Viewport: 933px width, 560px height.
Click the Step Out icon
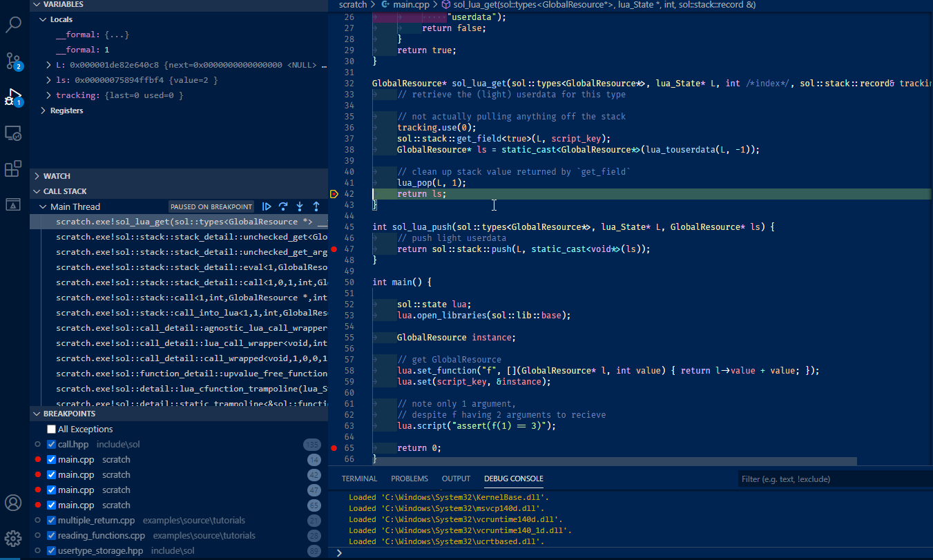[x=316, y=206]
